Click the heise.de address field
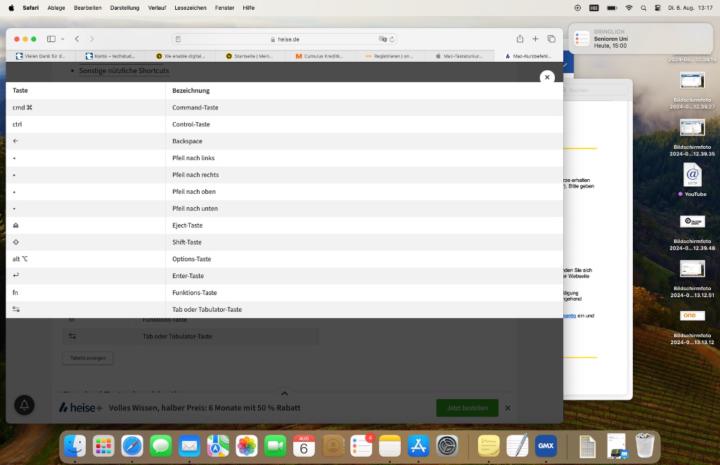Screen dimensions: 720x465 click(285, 39)
